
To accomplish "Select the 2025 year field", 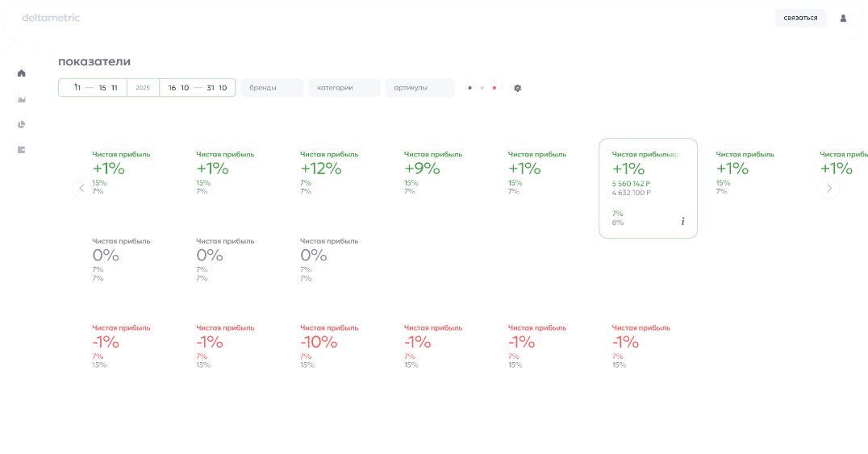I will coord(143,88).
